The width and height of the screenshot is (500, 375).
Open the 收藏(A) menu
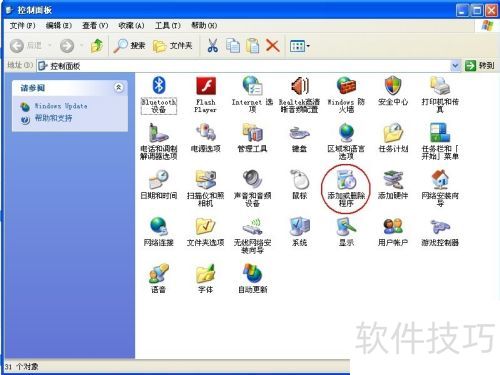[131, 25]
